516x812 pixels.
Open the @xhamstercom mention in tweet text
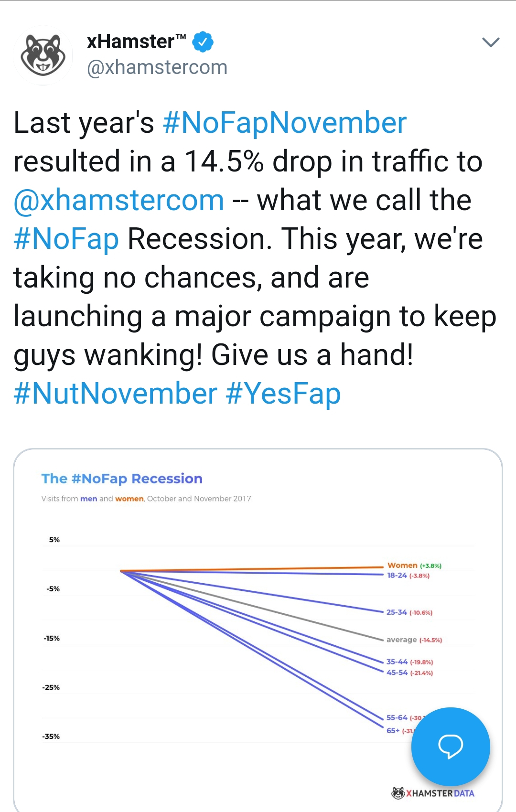pyautogui.click(x=118, y=200)
